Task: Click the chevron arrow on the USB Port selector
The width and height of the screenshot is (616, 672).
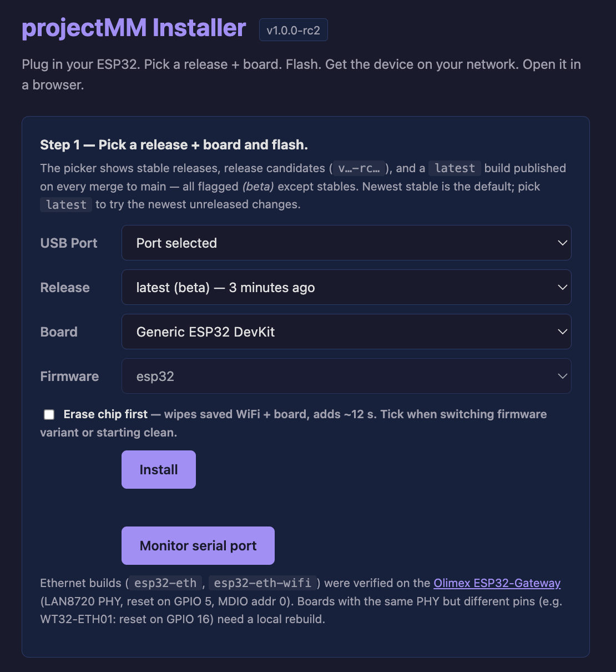Action: click(562, 243)
